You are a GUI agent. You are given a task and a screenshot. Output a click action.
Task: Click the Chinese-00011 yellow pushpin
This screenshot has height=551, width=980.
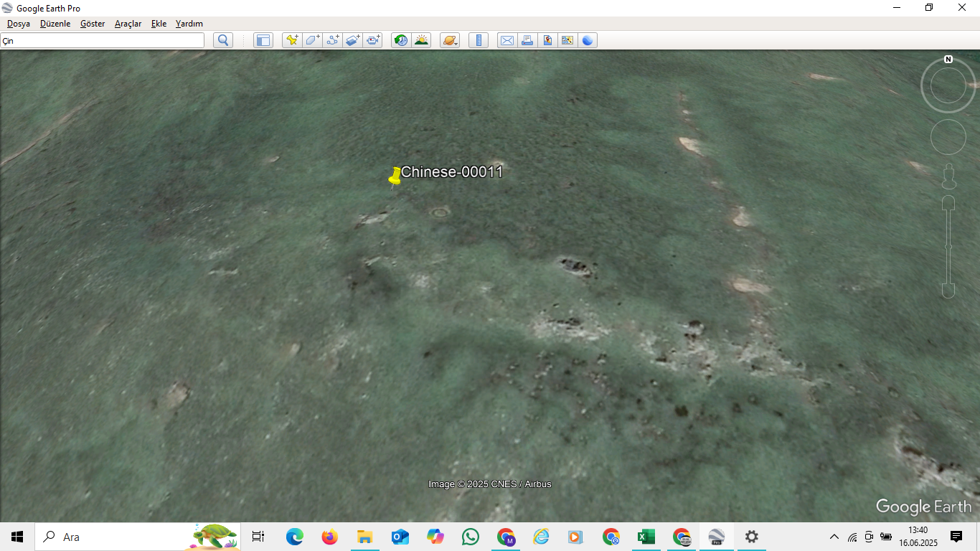pyautogui.click(x=395, y=176)
